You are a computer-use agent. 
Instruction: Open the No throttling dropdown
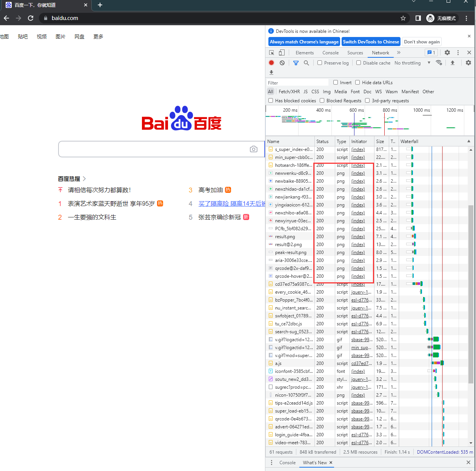(412, 63)
